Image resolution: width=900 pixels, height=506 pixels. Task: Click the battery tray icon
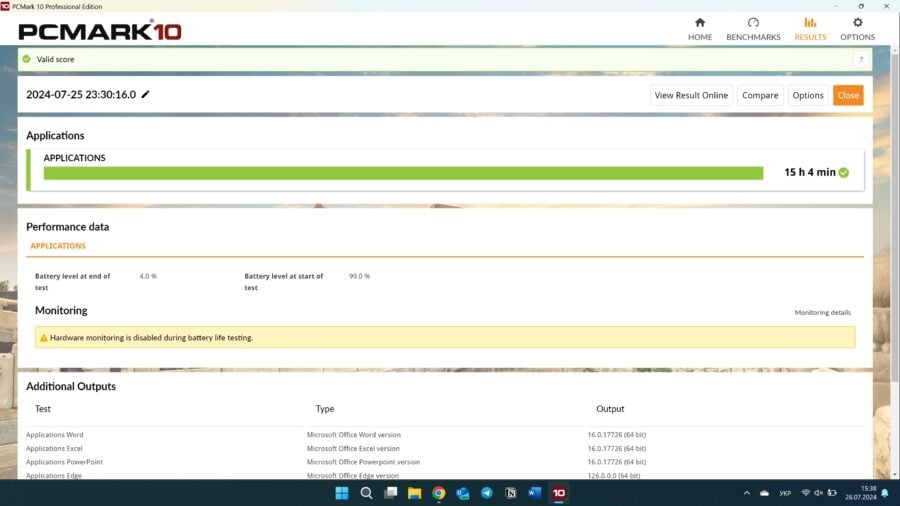(832, 493)
